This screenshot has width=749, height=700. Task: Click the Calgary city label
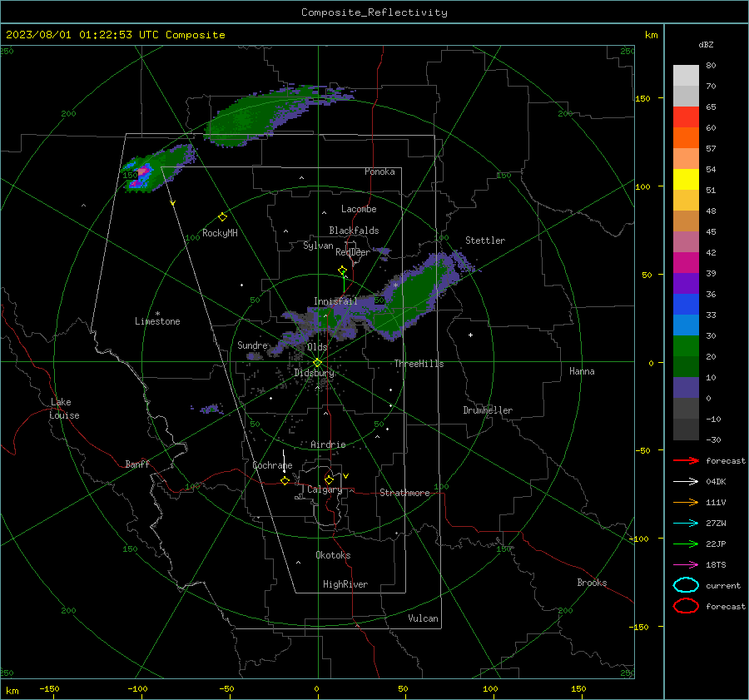coord(325,489)
